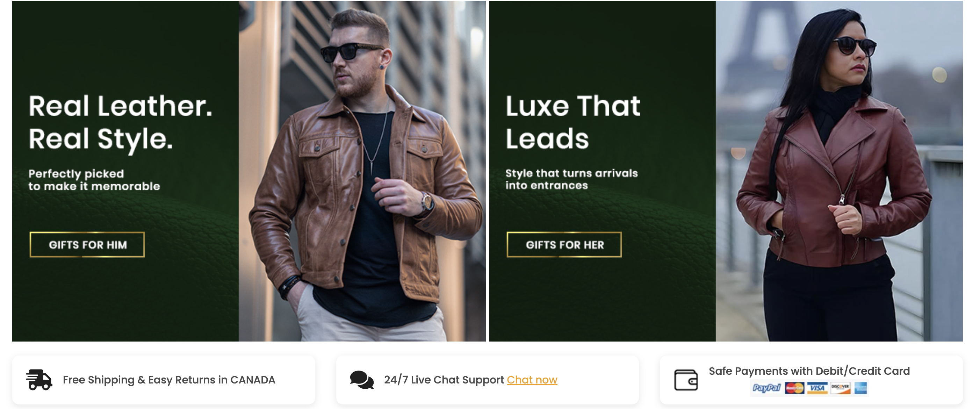The height and width of the screenshot is (409, 980).
Task: Click the wallet payment icon
Action: (686, 380)
